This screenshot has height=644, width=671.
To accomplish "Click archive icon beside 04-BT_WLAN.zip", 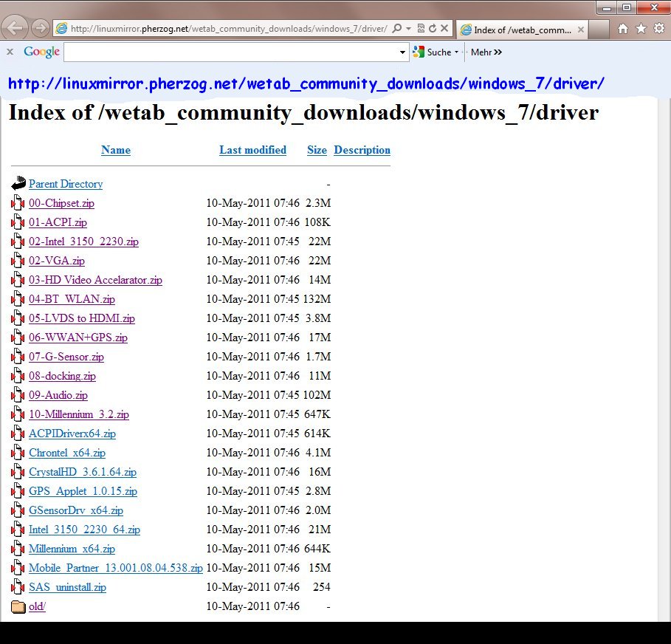I will click(18, 299).
